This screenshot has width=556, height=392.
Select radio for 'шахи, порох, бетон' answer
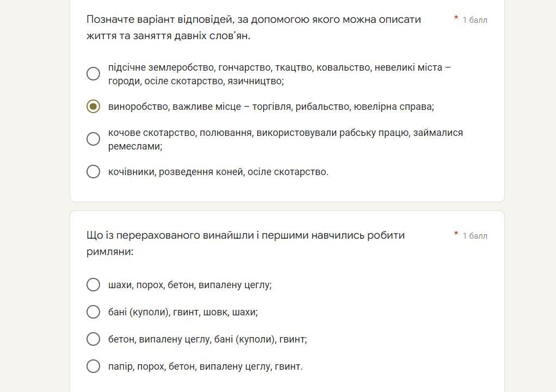coord(93,285)
